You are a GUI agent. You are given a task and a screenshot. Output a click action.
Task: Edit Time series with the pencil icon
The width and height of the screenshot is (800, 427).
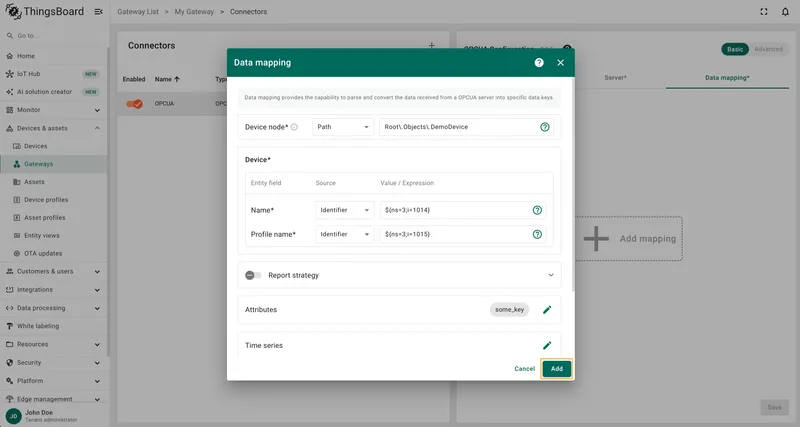pos(547,345)
